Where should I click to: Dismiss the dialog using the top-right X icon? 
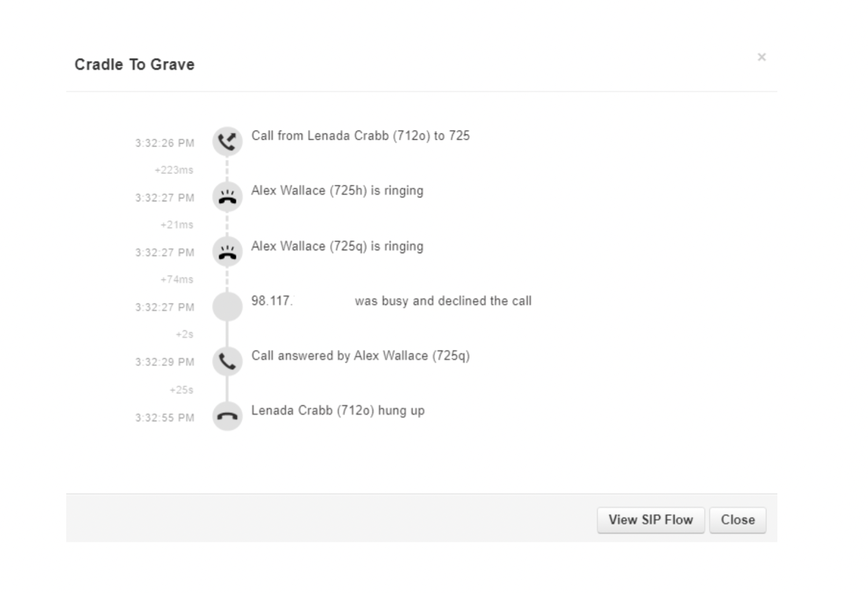(x=762, y=57)
